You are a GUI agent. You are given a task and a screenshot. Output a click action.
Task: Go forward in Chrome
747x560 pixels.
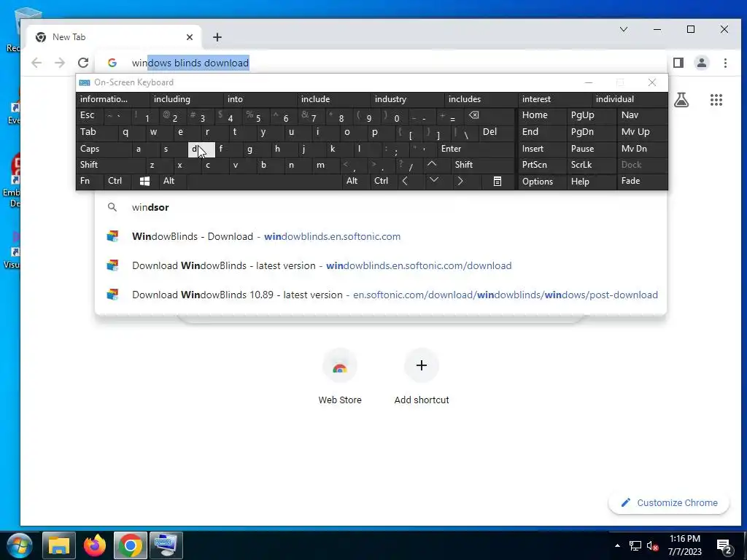click(60, 63)
